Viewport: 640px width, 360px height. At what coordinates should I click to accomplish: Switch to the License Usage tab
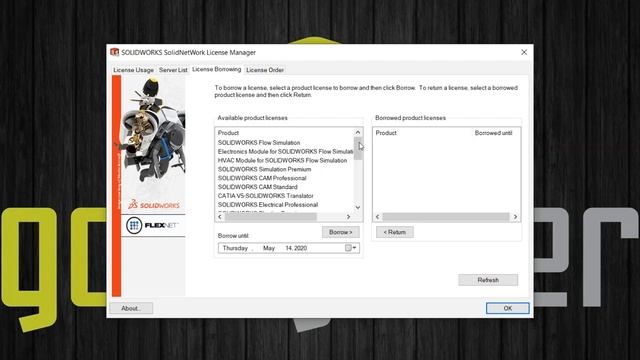click(x=133, y=70)
